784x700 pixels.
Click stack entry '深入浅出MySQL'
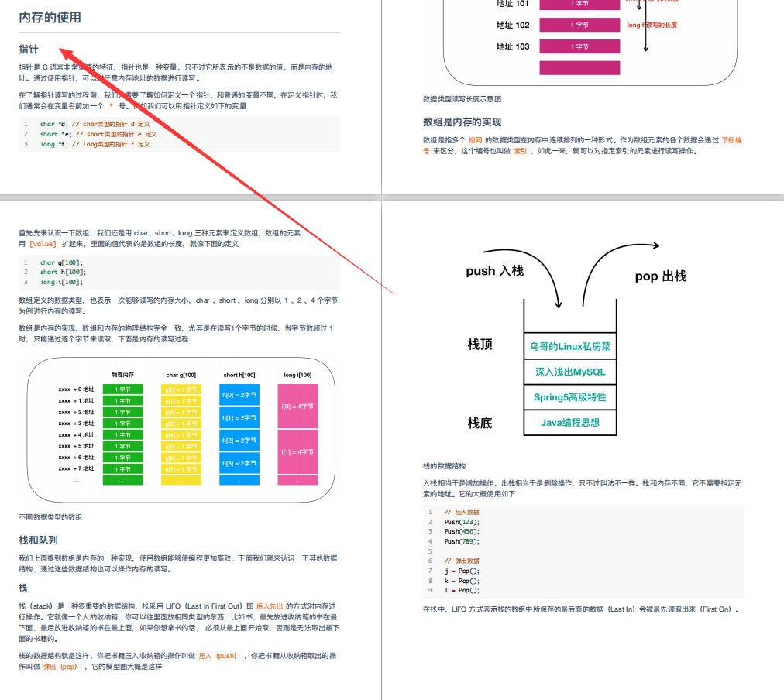(x=570, y=372)
